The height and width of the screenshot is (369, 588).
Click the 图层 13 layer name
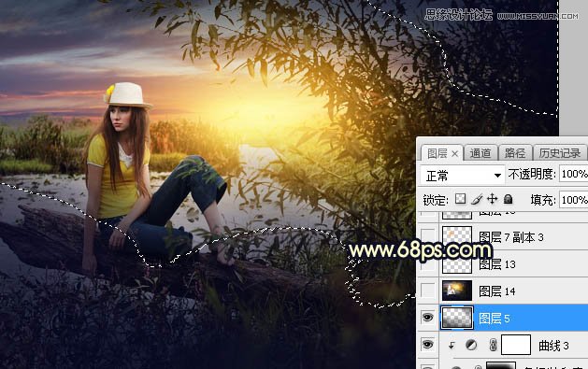(x=497, y=264)
